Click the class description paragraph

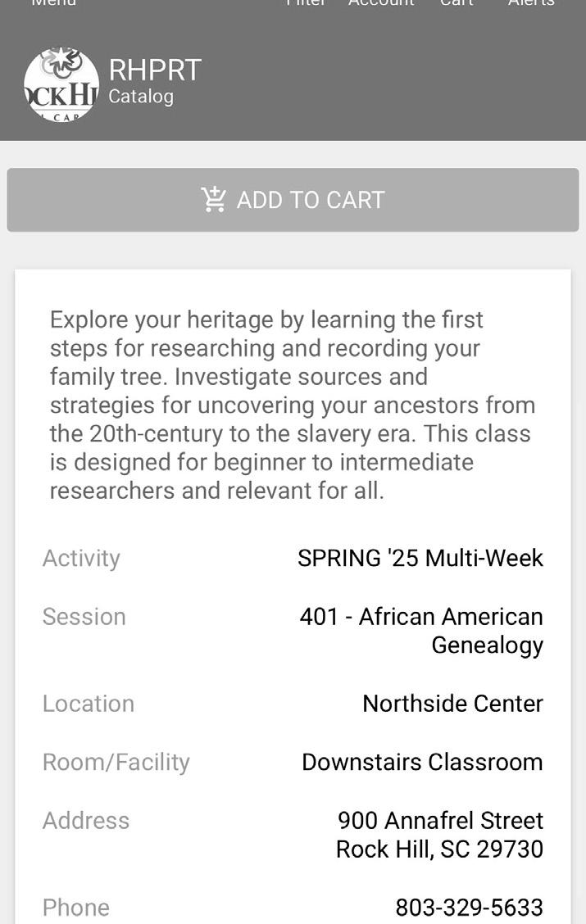click(293, 405)
